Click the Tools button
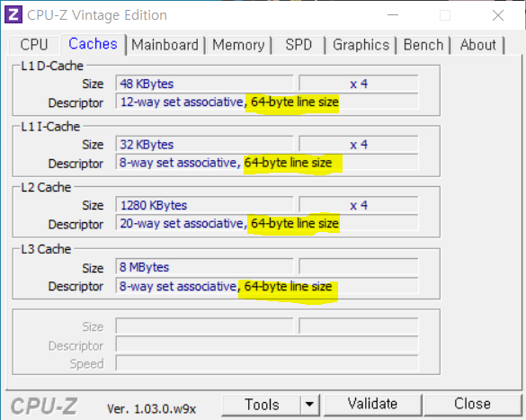 click(262, 405)
